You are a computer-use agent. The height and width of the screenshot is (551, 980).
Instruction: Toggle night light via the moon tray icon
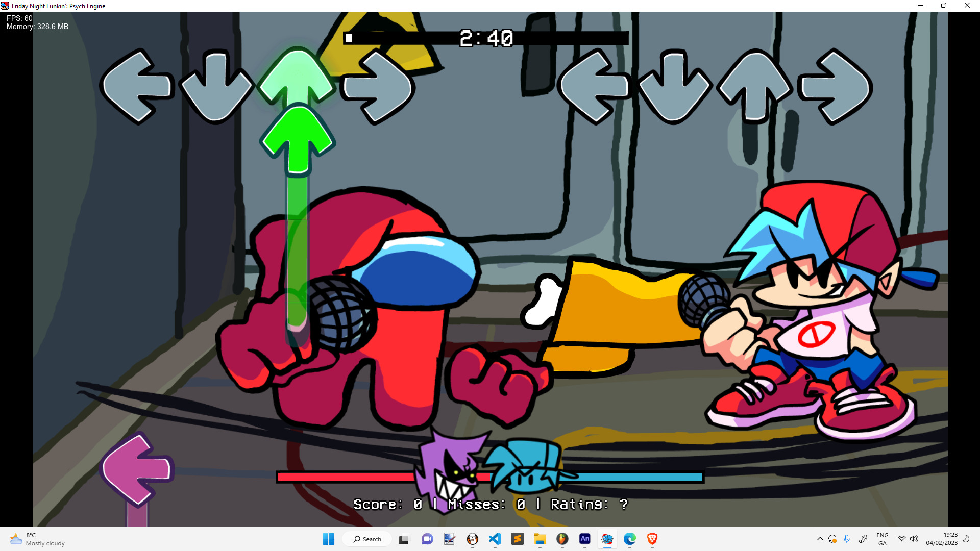pos(966,539)
